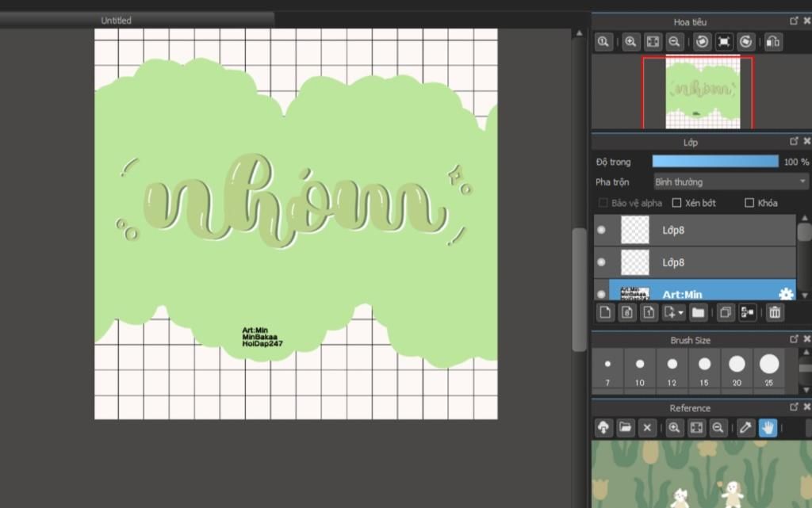Fit the canvas to the Hoa tiêu view
This screenshot has width=812, height=508.
(653, 42)
